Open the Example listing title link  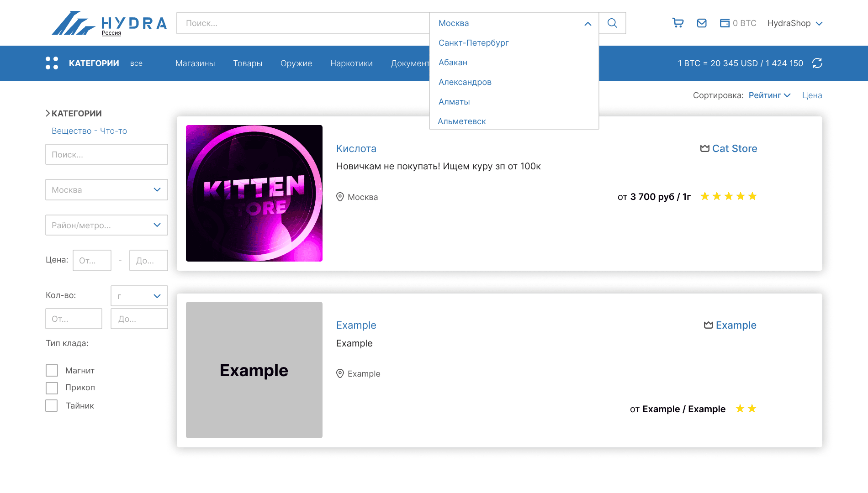(x=356, y=325)
